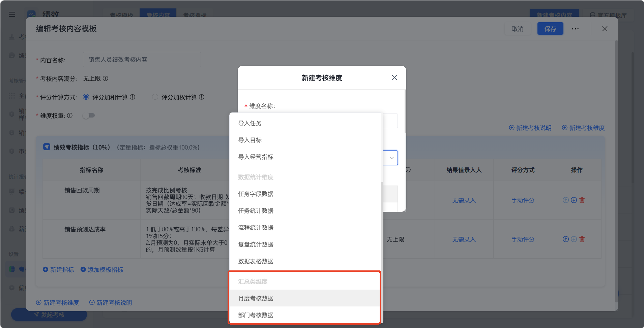
Task: Open the three-dots more options menu
Action: pyautogui.click(x=575, y=29)
